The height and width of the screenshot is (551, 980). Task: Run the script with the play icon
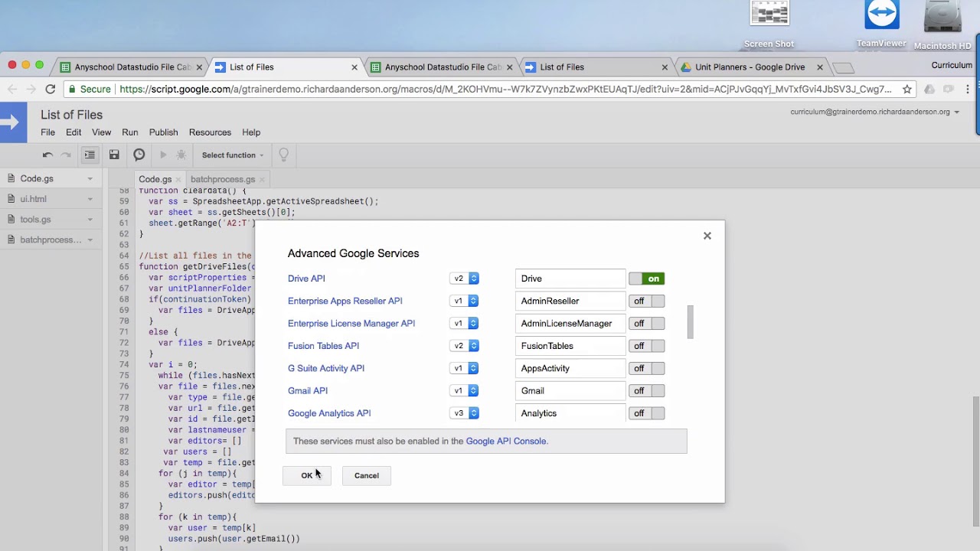pos(163,155)
